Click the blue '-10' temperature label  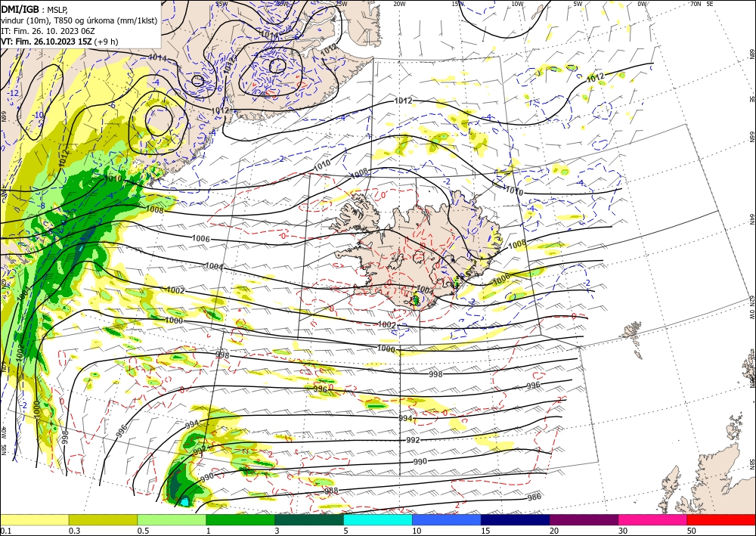pos(38,115)
